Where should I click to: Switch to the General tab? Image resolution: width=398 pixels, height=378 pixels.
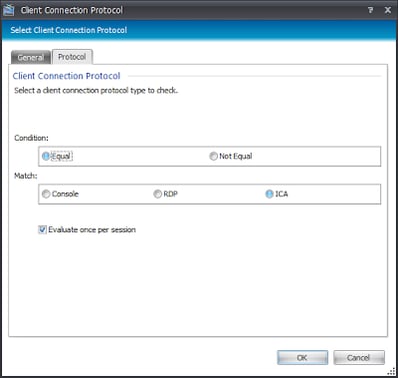click(x=31, y=57)
